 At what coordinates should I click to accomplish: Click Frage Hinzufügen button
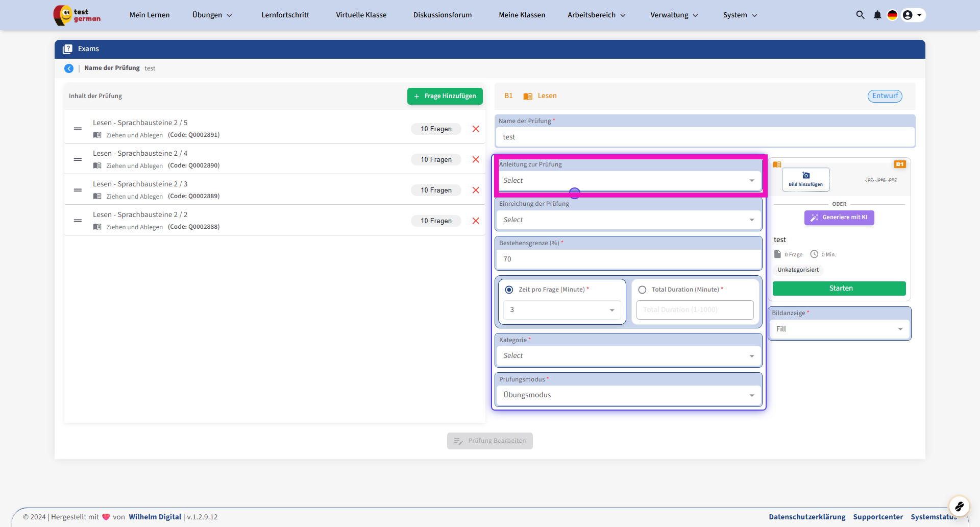(x=445, y=96)
